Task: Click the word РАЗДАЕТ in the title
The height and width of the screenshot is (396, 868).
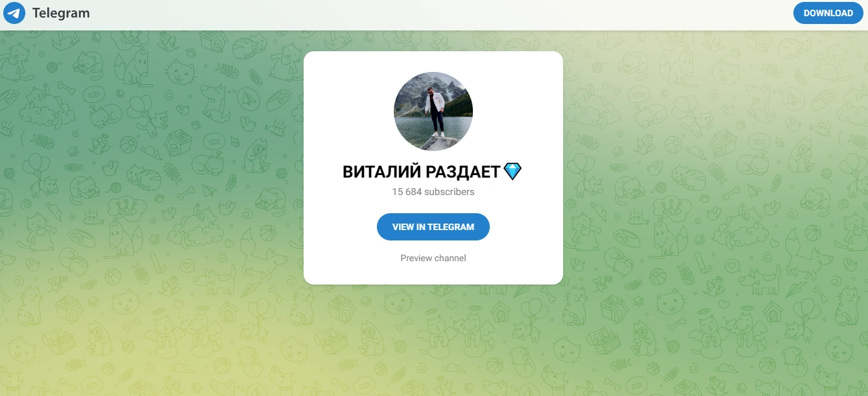Action: pos(463,172)
